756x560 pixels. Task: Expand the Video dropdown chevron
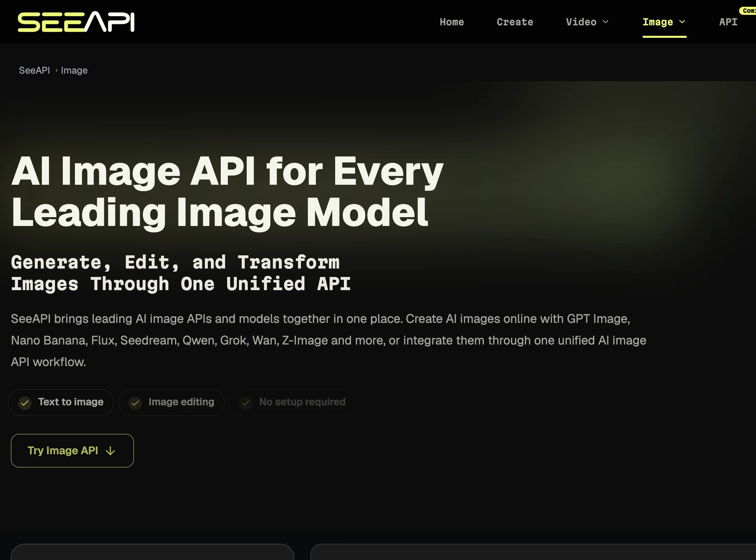click(x=605, y=22)
